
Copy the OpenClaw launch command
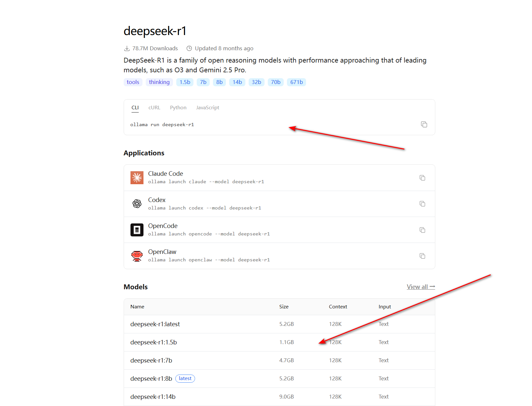tap(422, 256)
